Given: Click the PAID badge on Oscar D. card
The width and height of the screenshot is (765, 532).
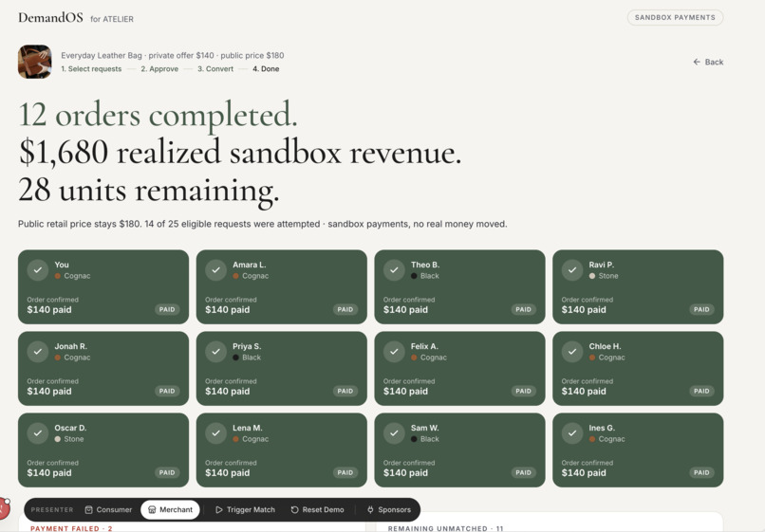Looking at the screenshot, I should click(x=167, y=472).
